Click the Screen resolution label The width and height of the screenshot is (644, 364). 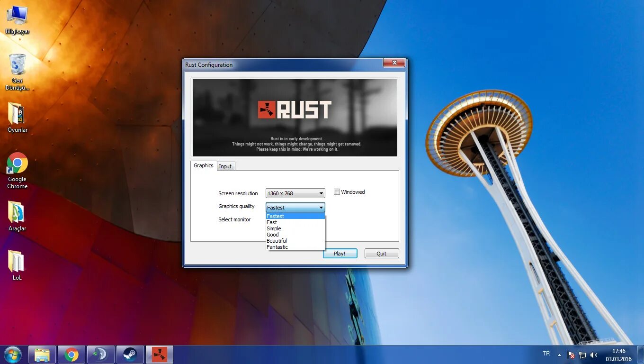click(x=238, y=193)
